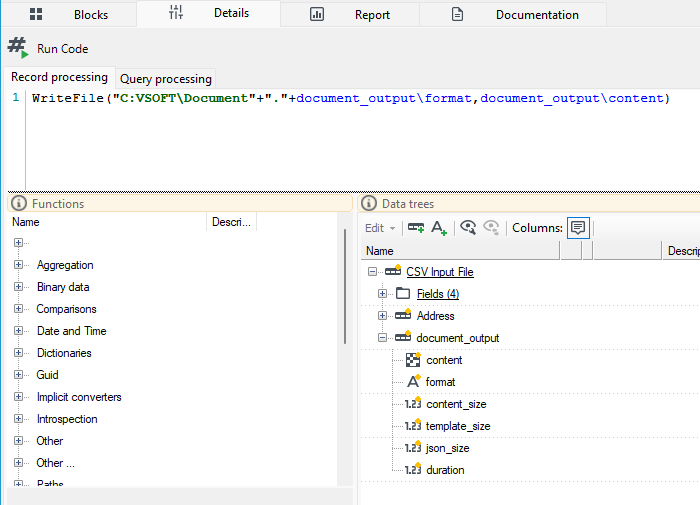Select the 'document_output' tree row
This screenshot has height=505, width=700.
458,338
